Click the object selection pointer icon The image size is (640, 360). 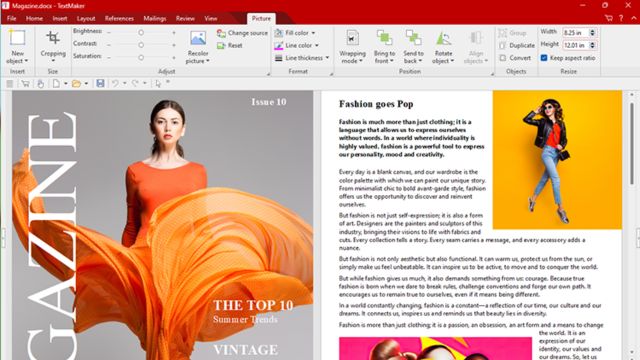(x=158, y=84)
